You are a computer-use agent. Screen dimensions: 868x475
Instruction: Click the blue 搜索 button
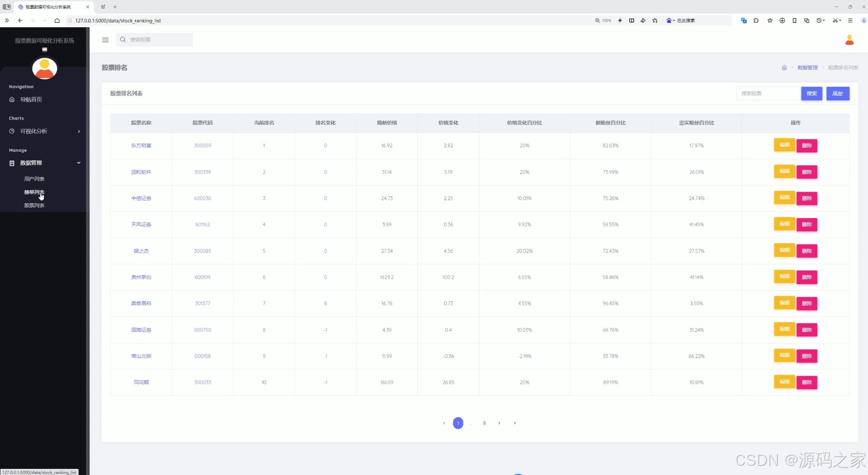[811, 94]
